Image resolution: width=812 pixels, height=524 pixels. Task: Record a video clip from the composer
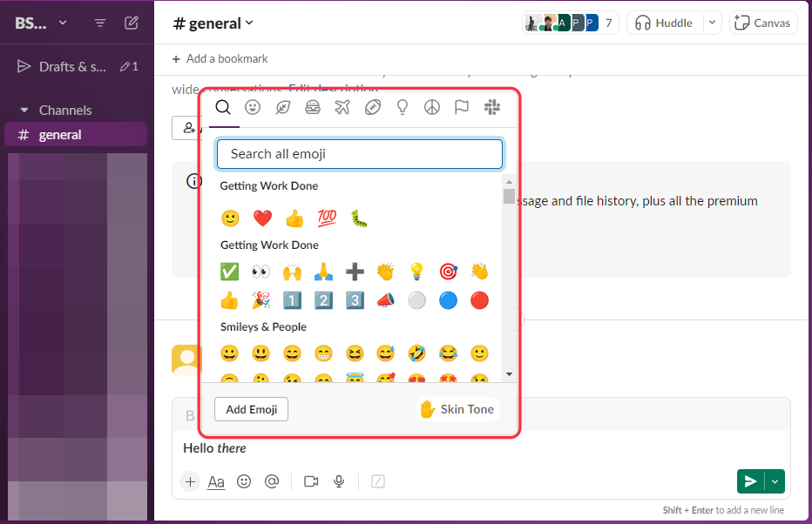[311, 481]
